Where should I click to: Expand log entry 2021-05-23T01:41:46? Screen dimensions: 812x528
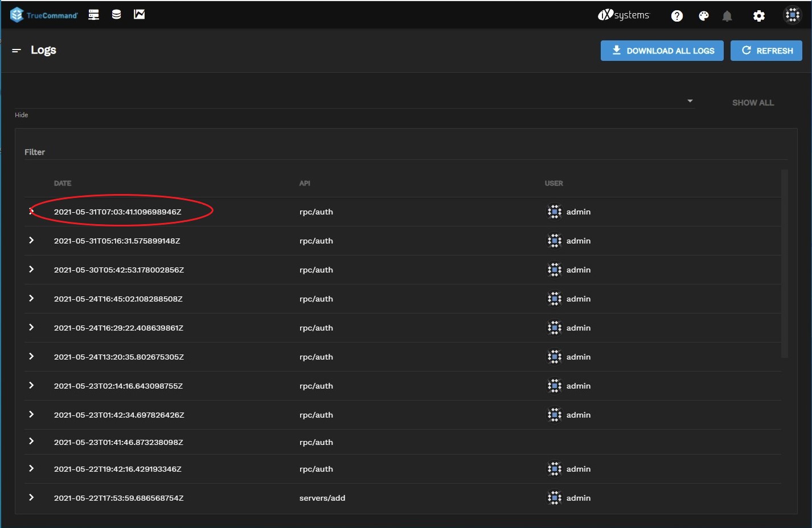point(31,441)
